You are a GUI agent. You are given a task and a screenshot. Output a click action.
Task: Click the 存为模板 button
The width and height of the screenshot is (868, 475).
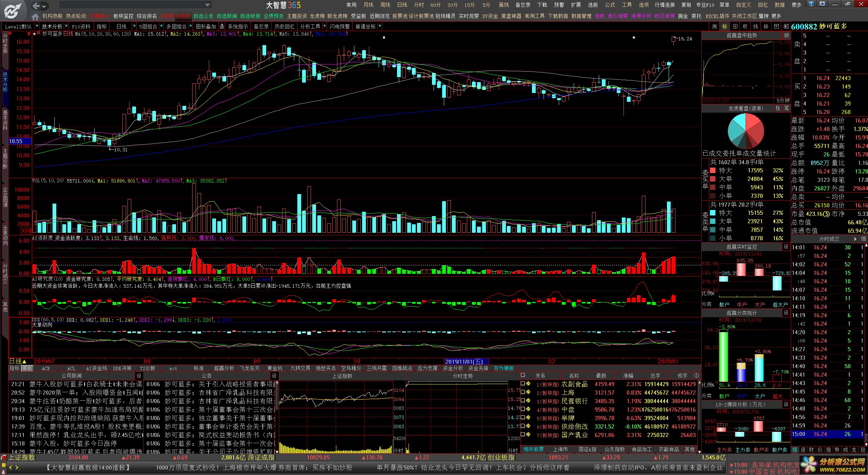504,368
